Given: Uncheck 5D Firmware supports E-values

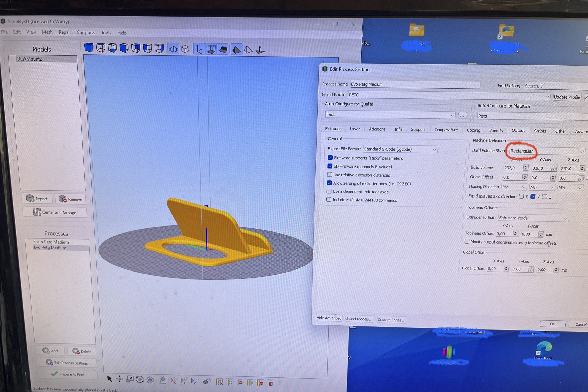Looking at the screenshot, I should tap(330, 166).
